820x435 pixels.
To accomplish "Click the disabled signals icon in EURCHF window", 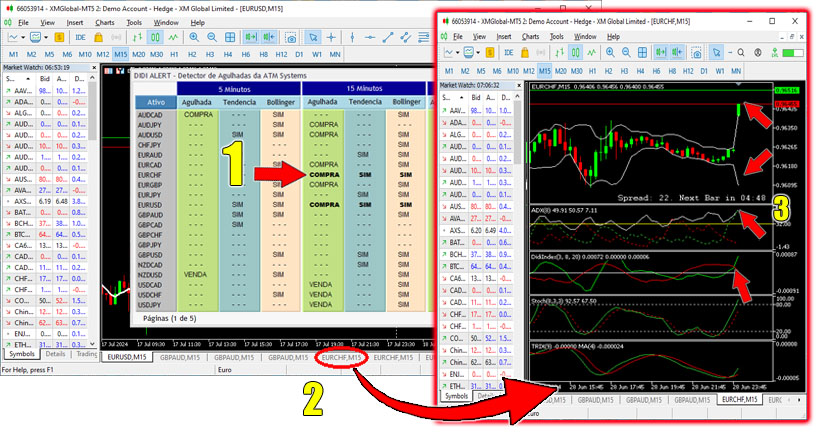I will tap(541, 52).
